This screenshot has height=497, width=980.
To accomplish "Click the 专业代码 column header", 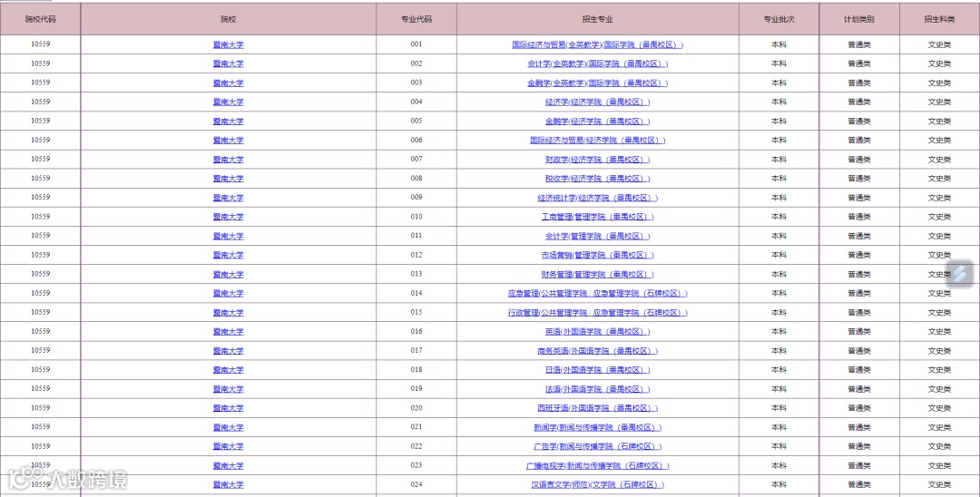I will pyautogui.click(x=416, y=19).
